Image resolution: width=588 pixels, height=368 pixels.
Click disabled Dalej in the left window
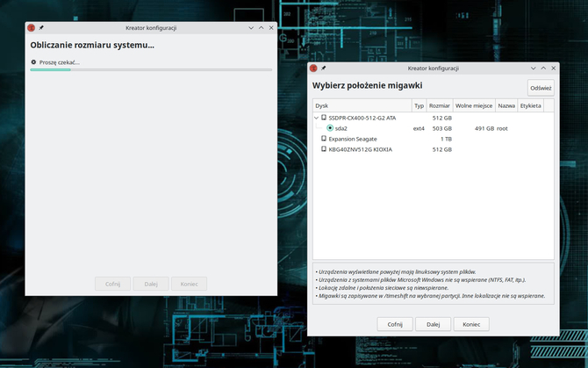(x=151, y=284)
